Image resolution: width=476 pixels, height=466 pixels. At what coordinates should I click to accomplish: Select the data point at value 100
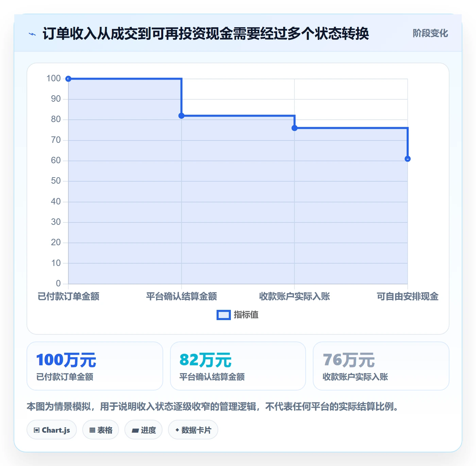point(68,79)
